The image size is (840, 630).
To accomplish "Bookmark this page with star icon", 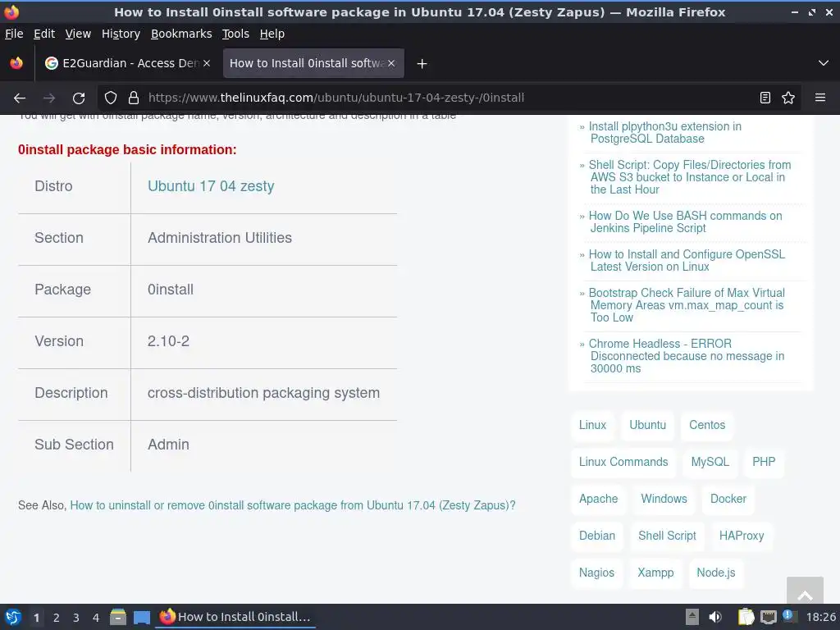I will click(x=788, y=98).
